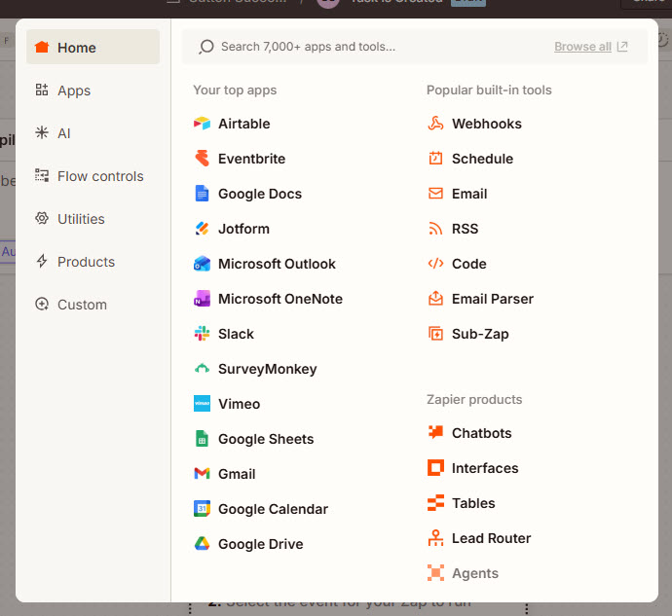Screen dimensions: 672x616
Task: Click the Eventbrite logo icon
Action: click(202, 159)
